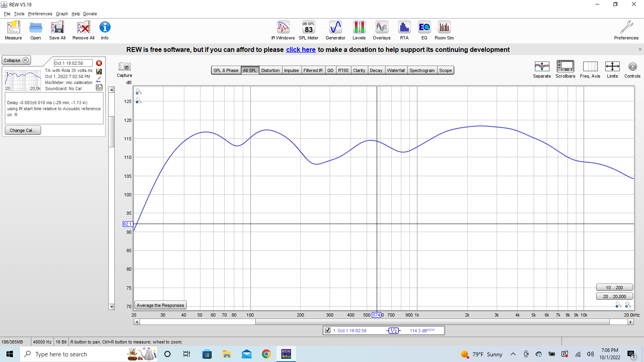644x362 pixels.
Task: Open the signal Generator
Action: pos(335,31)
